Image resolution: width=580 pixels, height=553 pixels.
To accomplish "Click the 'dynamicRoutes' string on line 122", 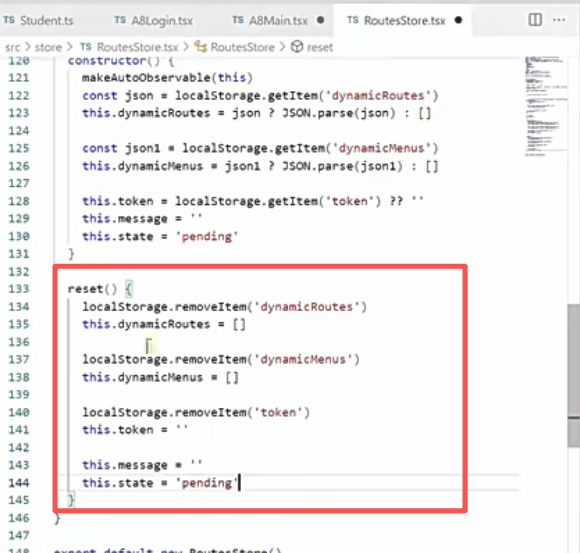I will pyautogui.click(x=377, y=95).
